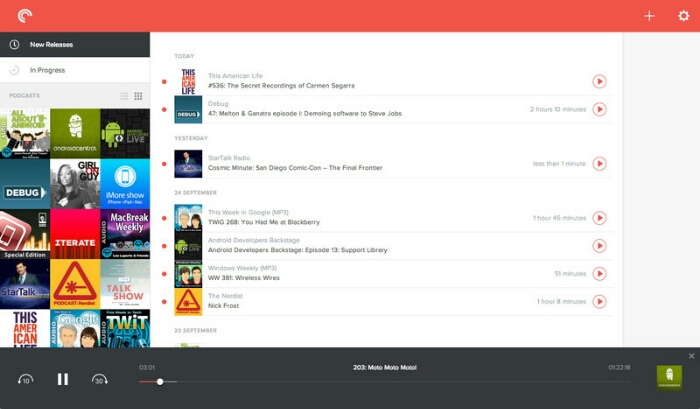Click the 'This American Life' podcast name
Image resolution: width=700 pixels, height=409 pixels.
point(235,76)
